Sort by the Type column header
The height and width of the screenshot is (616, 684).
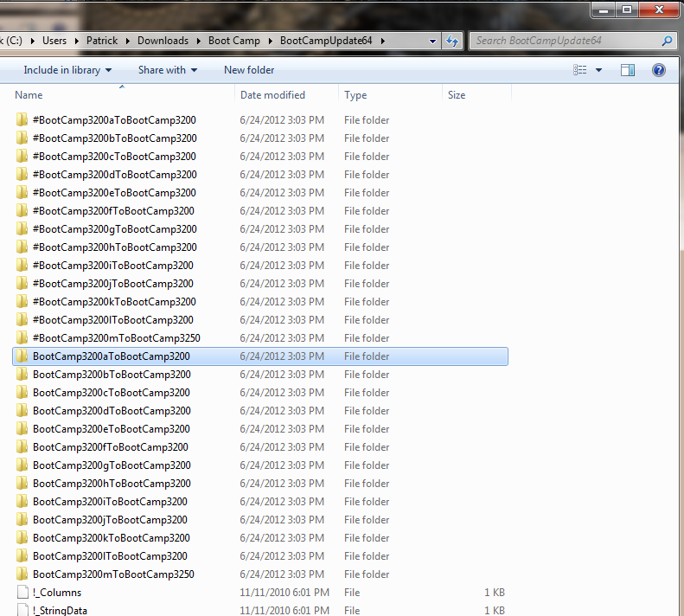coord(355,95)
